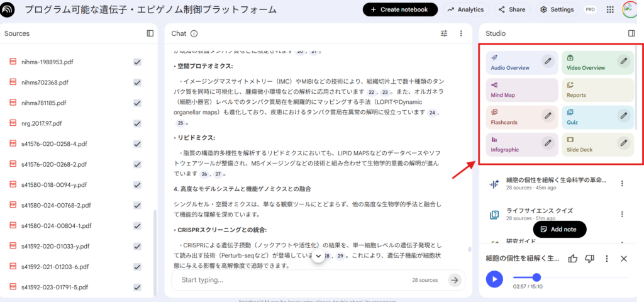Click the Video Overview edit pencil icon
The image size is (644, 302).
tap(623, 61)
